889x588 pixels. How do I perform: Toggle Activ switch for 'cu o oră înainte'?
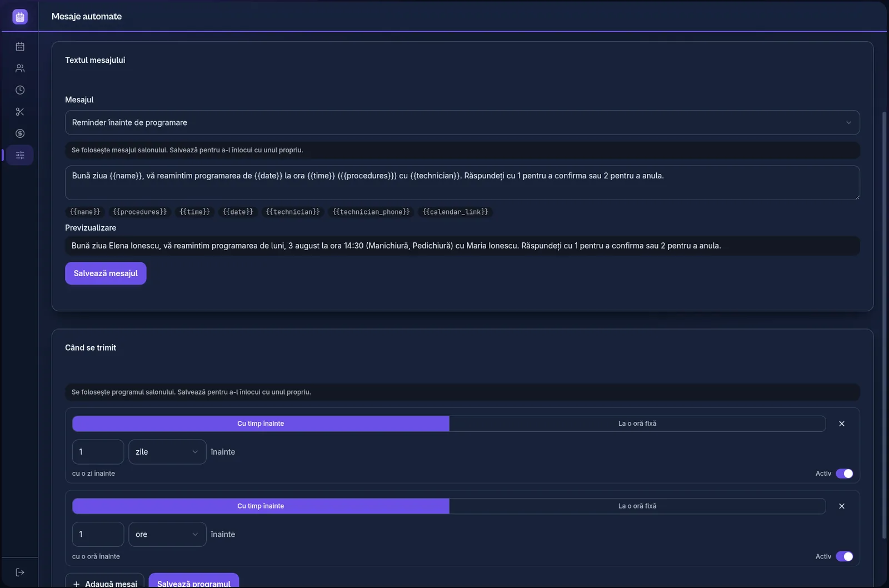point(845,556)
